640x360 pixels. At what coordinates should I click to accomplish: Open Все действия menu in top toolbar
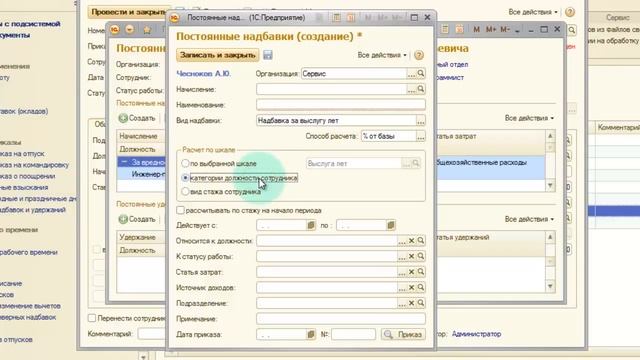tap(533, 12)
